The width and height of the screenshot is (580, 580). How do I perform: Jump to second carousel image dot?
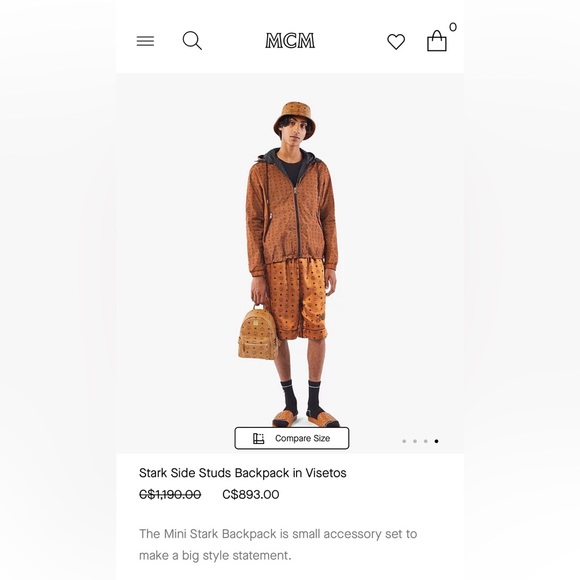pos(415,441)
